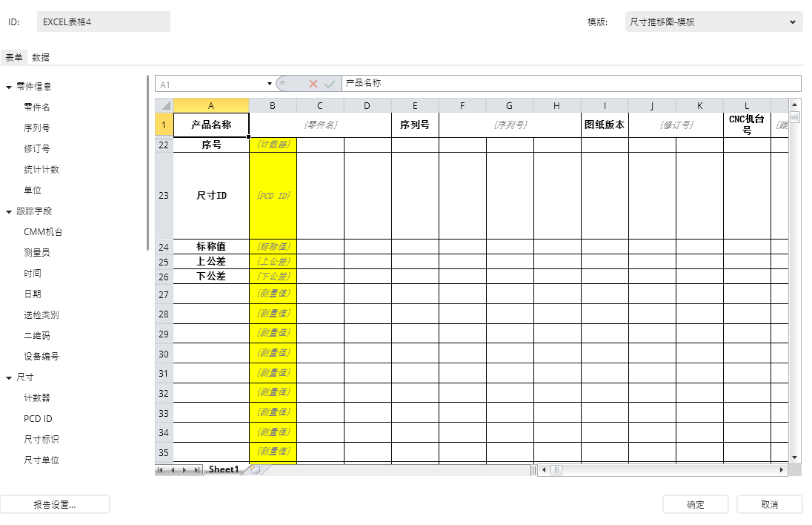Cancel the formula entry with the X icon
Screen dimensions: 812x525
312,84
